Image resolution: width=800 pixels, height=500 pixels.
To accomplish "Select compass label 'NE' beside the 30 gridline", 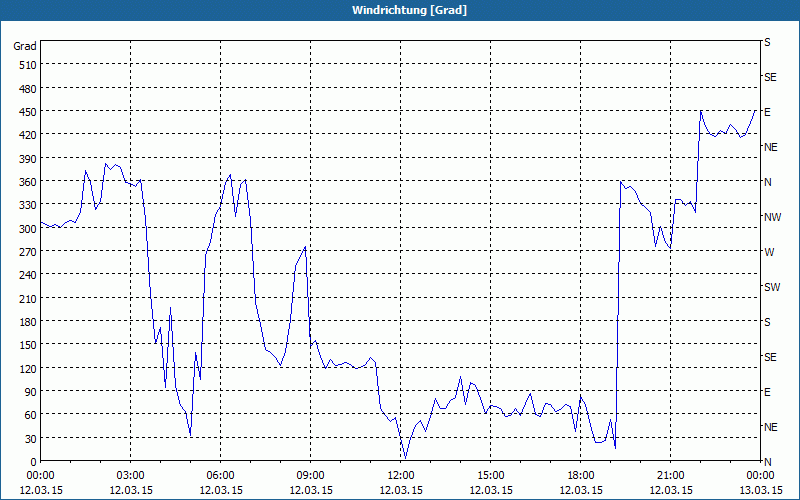I will (x=771, y=427).
